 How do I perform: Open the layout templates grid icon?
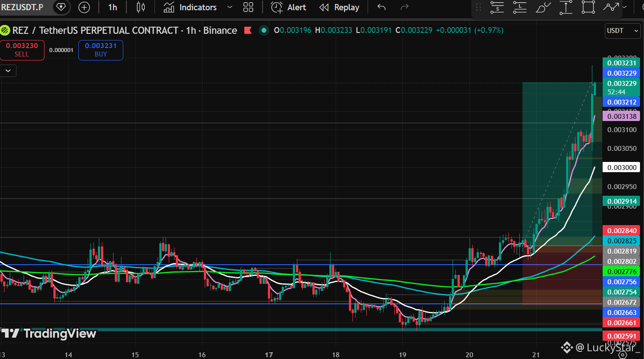pos(248,7)
